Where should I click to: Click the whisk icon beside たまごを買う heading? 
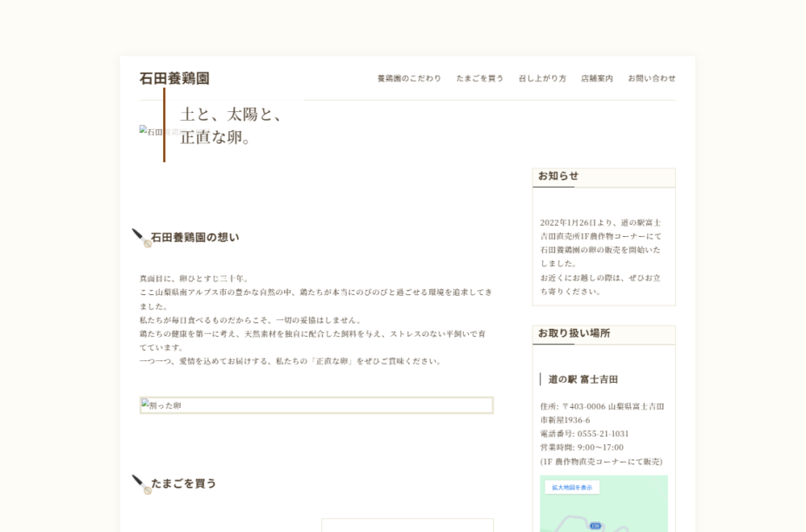(x=141, y=484)
